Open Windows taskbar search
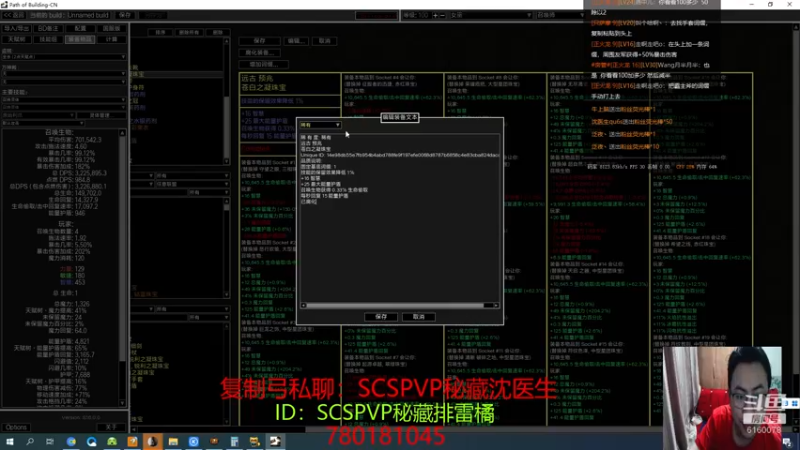This screenshot has height=450, width=800. [x=30, y=441]
